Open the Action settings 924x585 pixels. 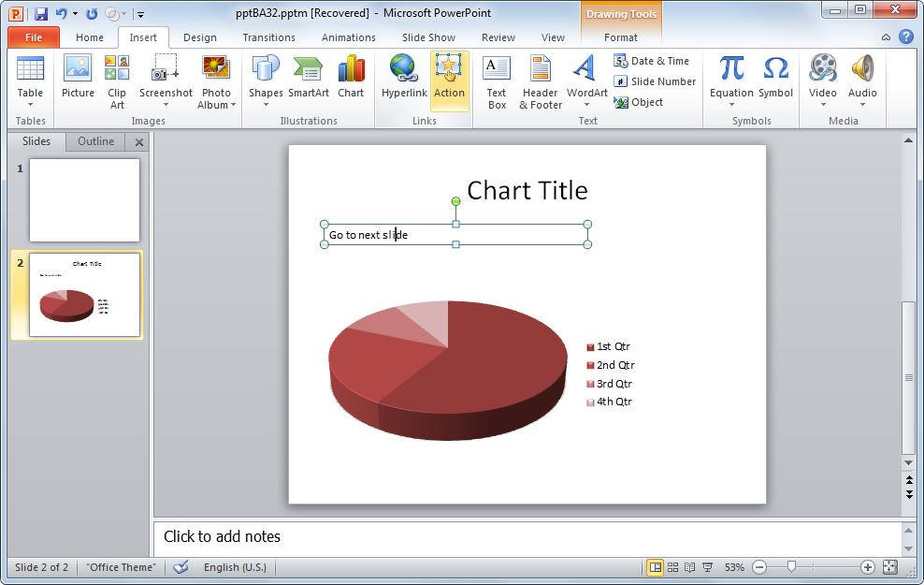pyautogui.click(x=449, y=80)
